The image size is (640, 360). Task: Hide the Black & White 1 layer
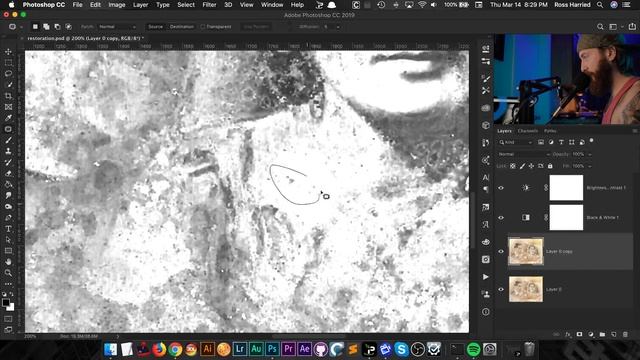point(501,218)
